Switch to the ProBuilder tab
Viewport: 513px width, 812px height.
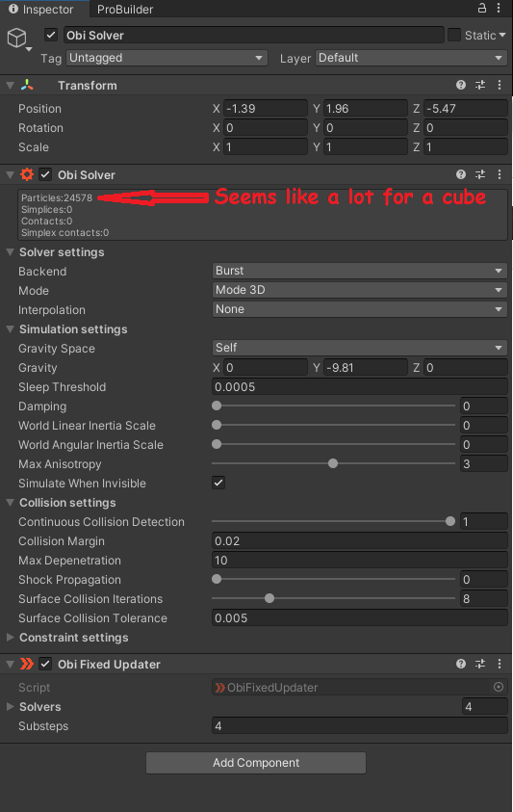point(125,9)
